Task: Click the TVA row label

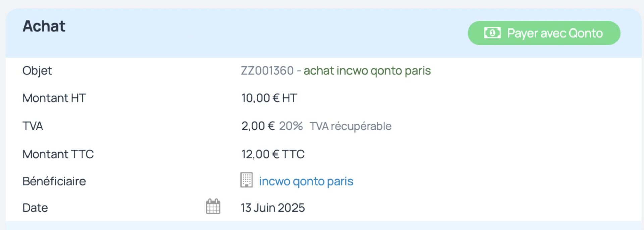Action: point(33,126)
